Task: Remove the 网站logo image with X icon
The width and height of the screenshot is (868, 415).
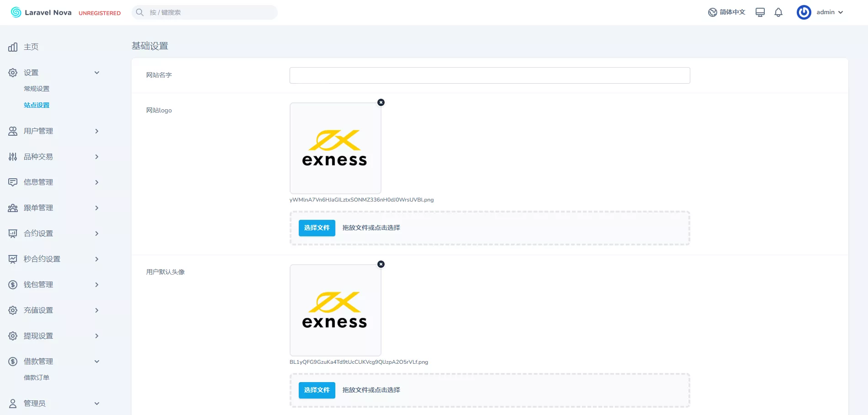Action: pos(381,102)
